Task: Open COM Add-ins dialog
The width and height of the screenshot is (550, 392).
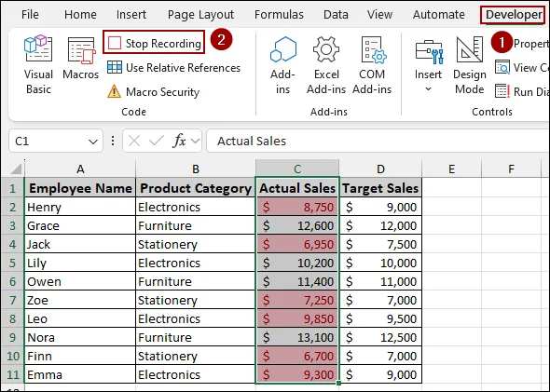Action: 372,65
